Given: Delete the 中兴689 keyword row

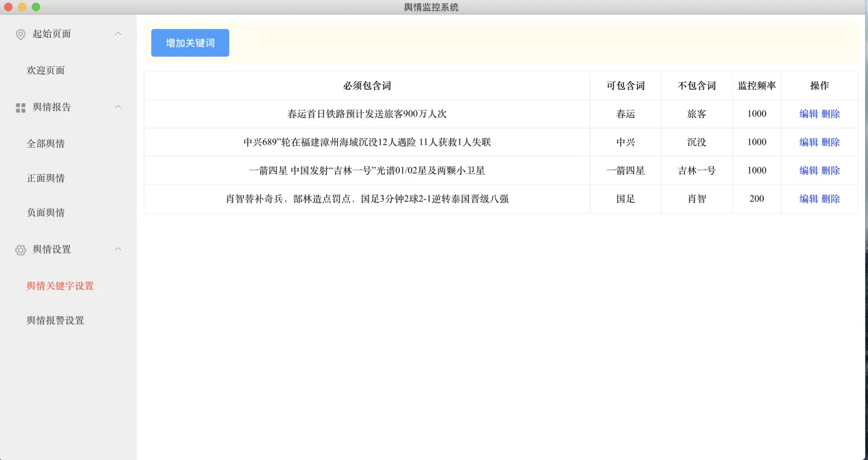Looking at the screenshot, I should 830,142.
